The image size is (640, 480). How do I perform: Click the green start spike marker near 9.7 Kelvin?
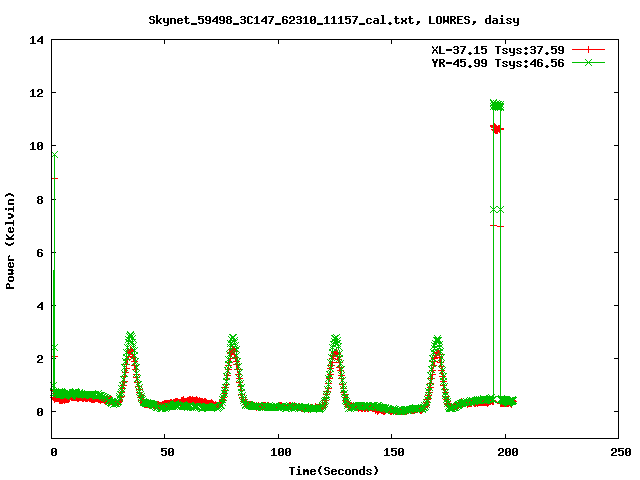coord(54,155)
